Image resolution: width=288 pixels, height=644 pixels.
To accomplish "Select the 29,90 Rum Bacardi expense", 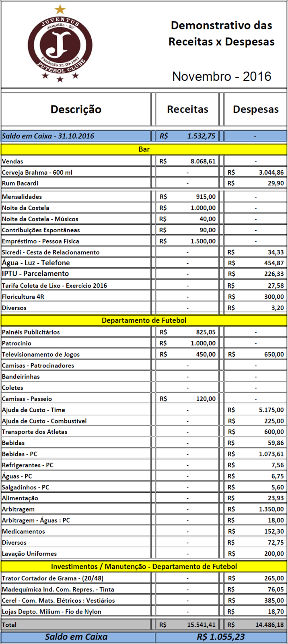I will coord(255,183).
